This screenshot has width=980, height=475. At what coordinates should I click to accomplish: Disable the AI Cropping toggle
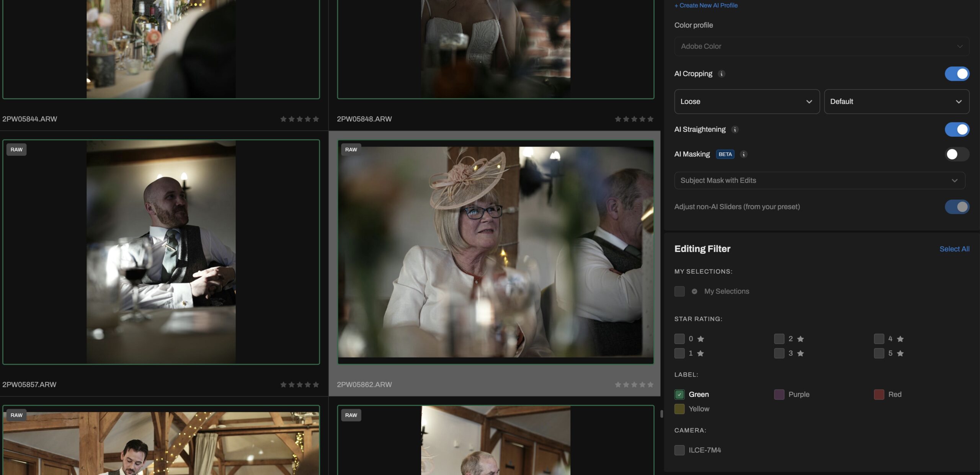click(x=957, y=74)
